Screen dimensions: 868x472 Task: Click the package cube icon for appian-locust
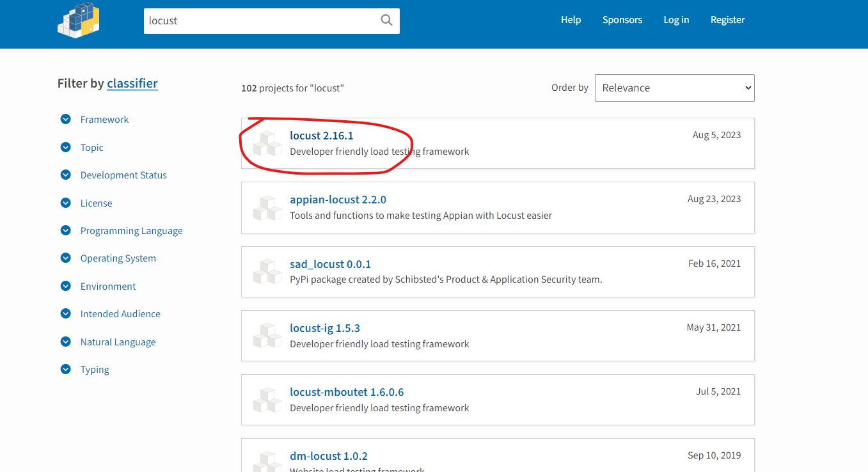267,208
